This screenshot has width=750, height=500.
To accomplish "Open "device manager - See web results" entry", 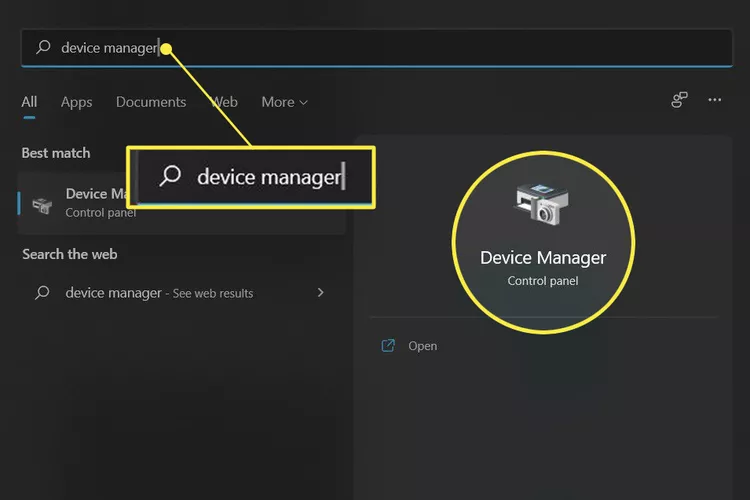I will [x=180, y=293].
